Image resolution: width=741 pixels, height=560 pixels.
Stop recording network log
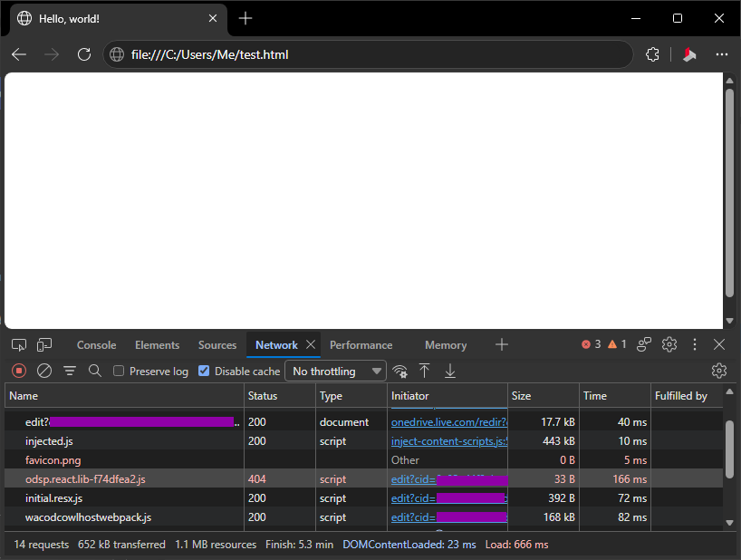(x=19, y=371)
